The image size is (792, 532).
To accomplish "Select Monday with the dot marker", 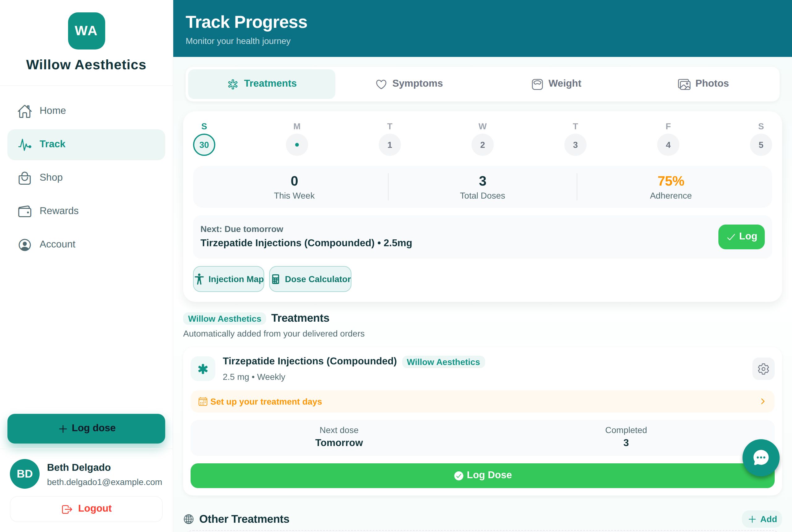I will tap(297, 145).
